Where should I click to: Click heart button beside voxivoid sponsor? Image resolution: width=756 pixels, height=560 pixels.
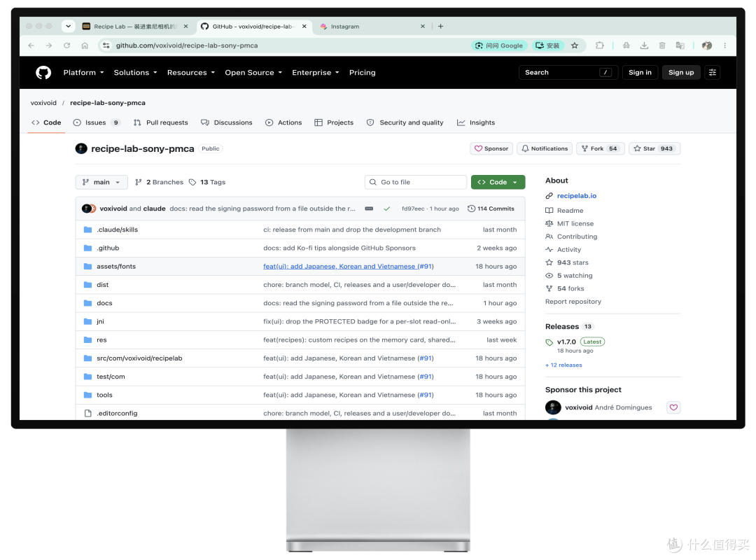click(673, 407)
